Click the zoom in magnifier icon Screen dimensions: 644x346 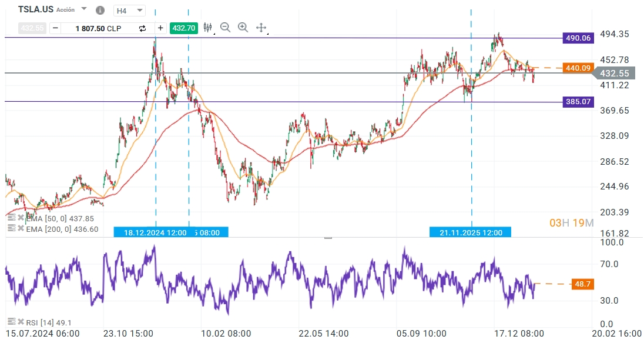click(243, 27)
